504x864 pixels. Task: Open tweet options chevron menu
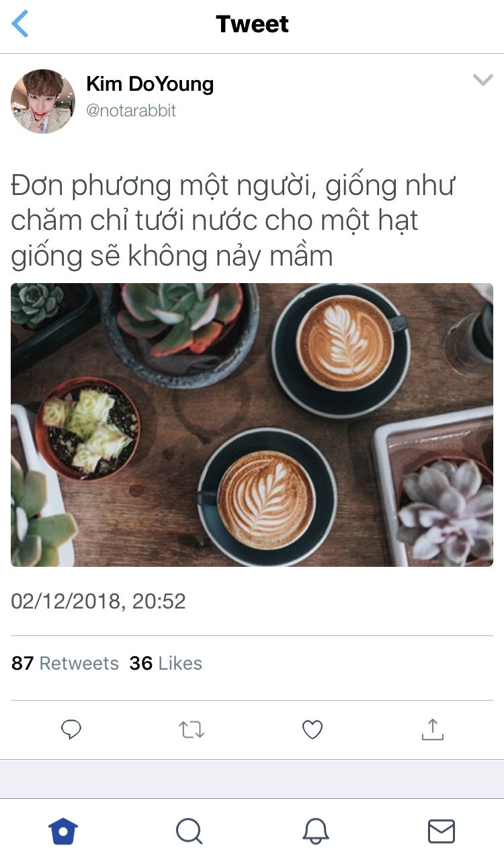coord(482,81)
